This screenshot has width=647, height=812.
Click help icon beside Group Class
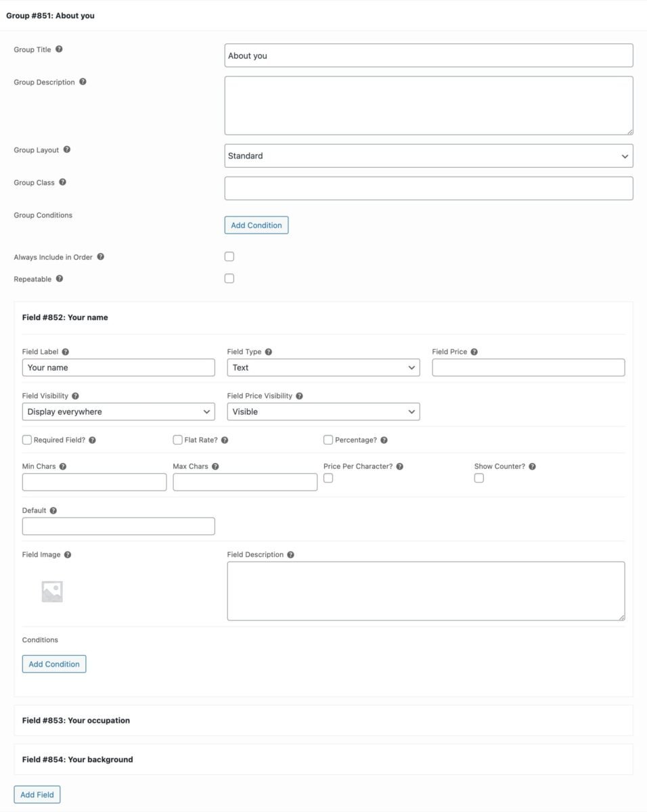point(62,182)
